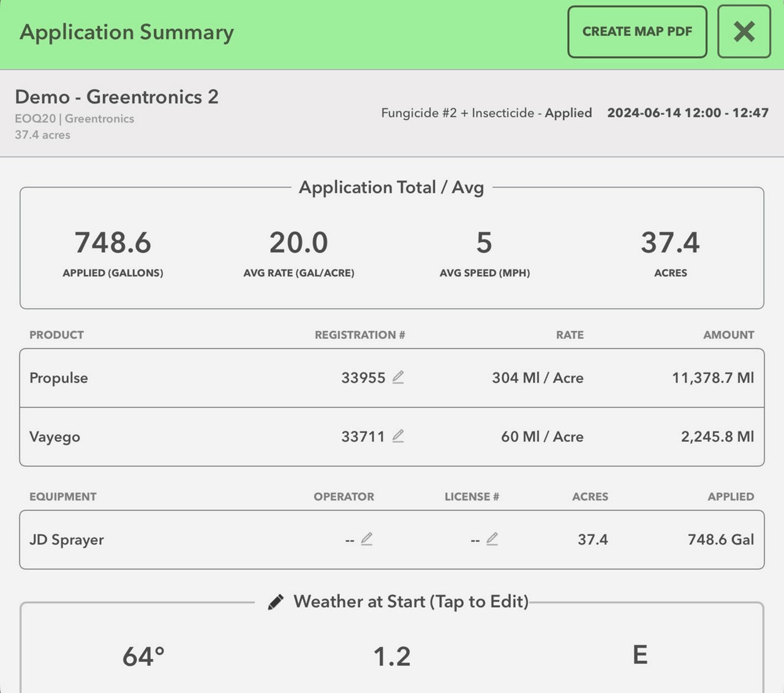Click the EQUIPMENT column header
The image size is (784, 693).
63,496
